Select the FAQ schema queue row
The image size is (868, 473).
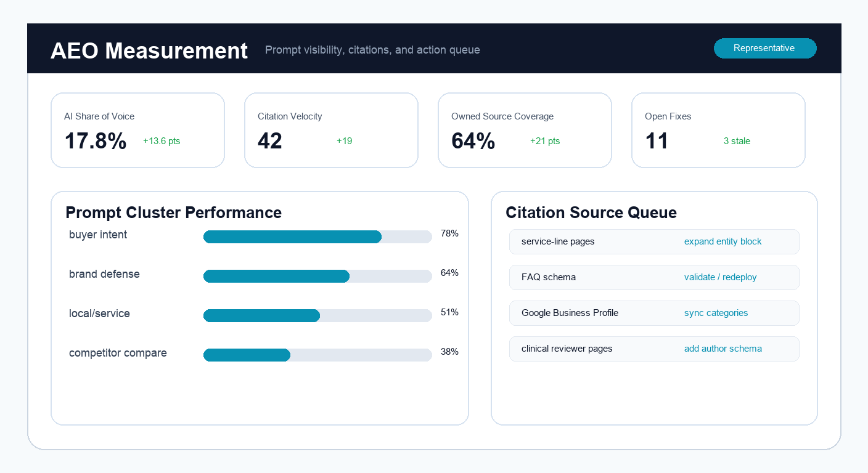tap(654, 277)
